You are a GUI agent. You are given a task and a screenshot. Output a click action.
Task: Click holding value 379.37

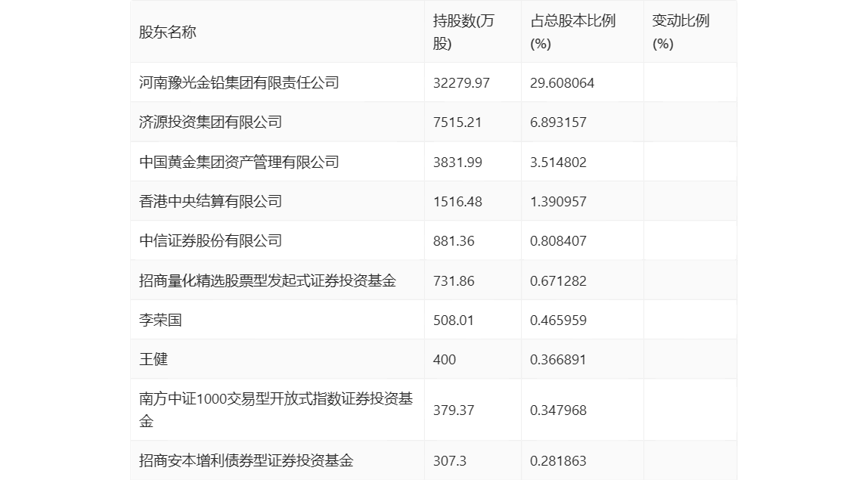click(454, 410)
